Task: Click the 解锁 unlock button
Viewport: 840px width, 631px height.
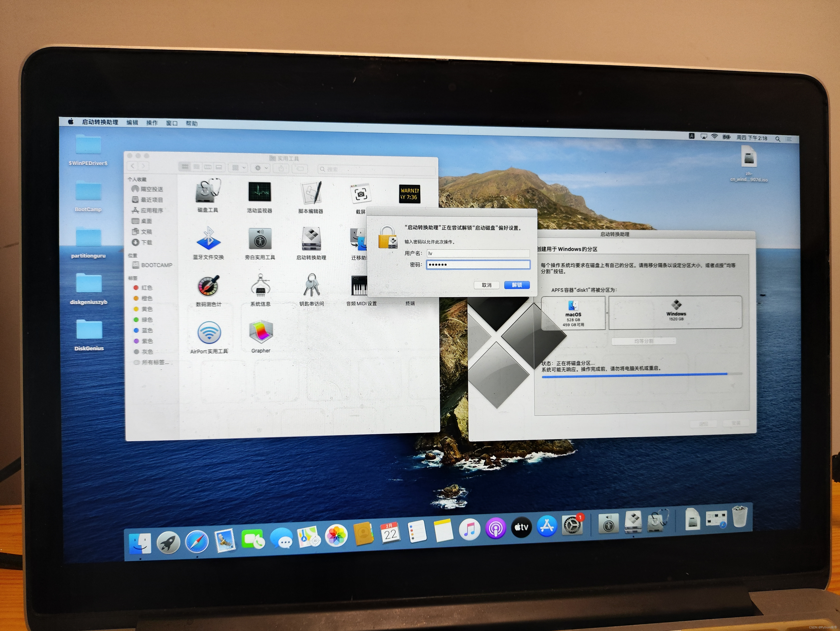Action: pos(516,285)
